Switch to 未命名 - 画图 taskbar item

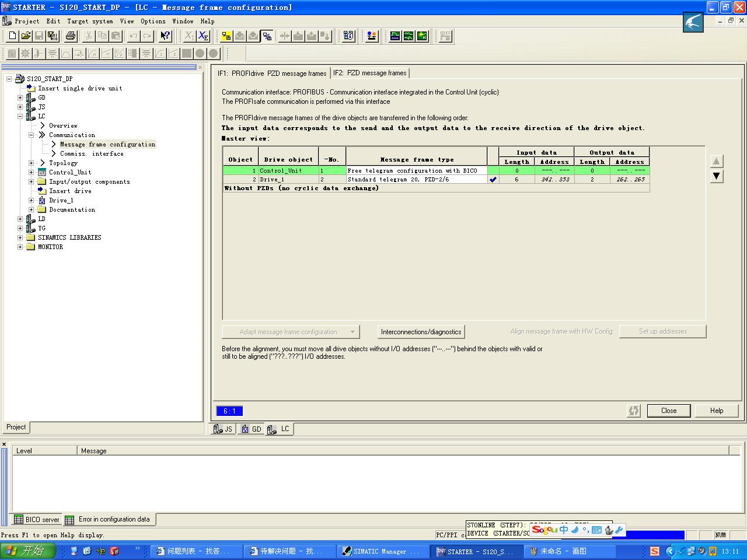[569, 551]
